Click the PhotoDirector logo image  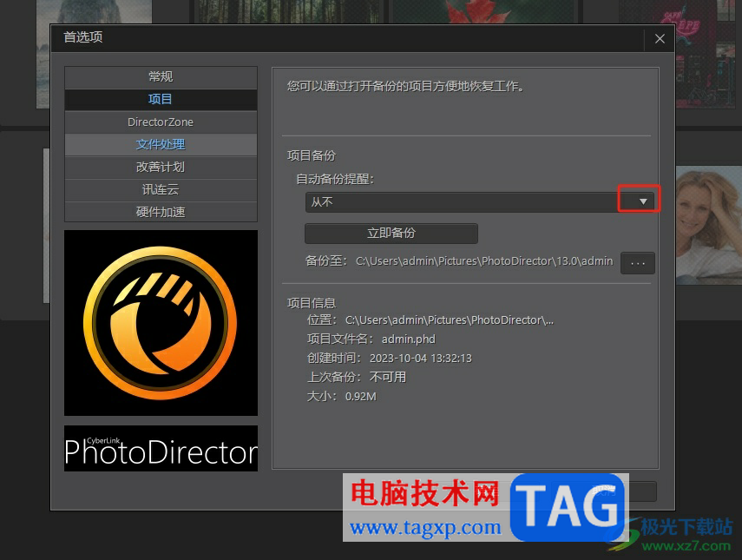161,323
